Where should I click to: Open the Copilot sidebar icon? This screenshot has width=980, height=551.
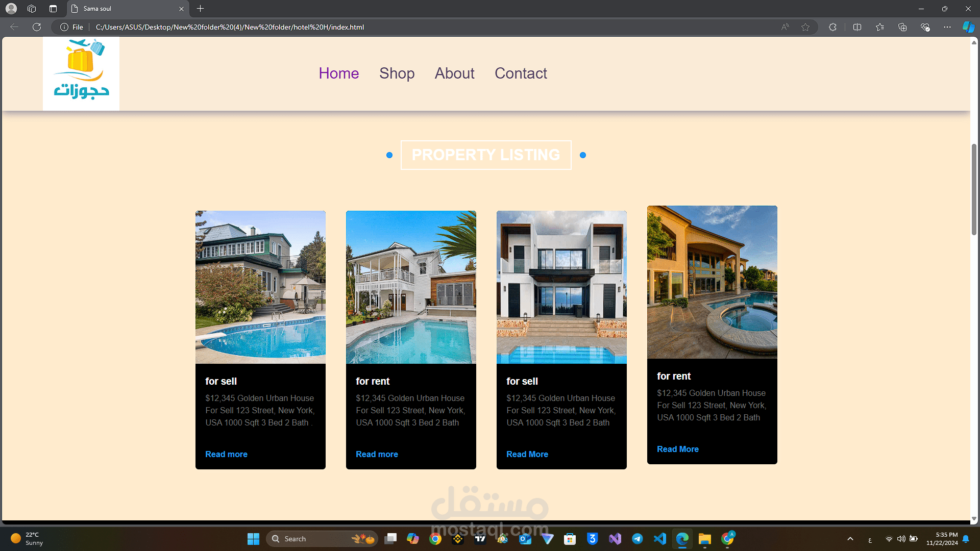click(968, 27)
